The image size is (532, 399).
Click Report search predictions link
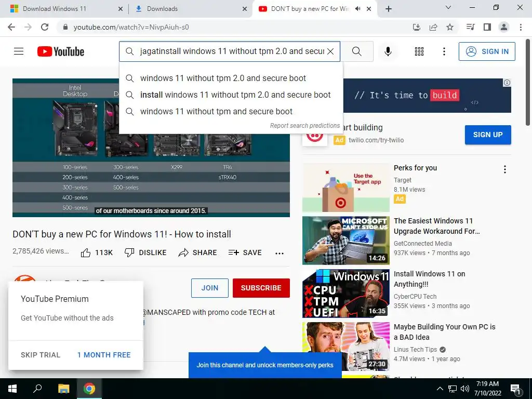point(304,126)
